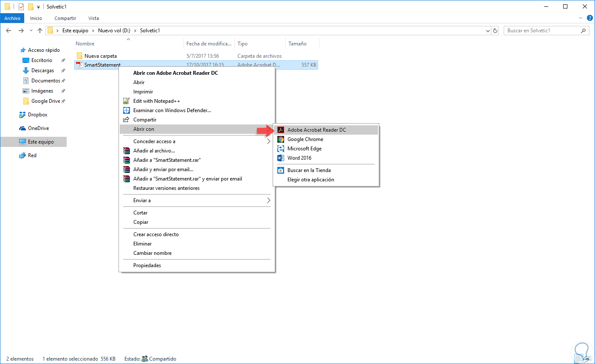Open Descargas in the navigation pane
595x364 pixels.
point(42,71)
